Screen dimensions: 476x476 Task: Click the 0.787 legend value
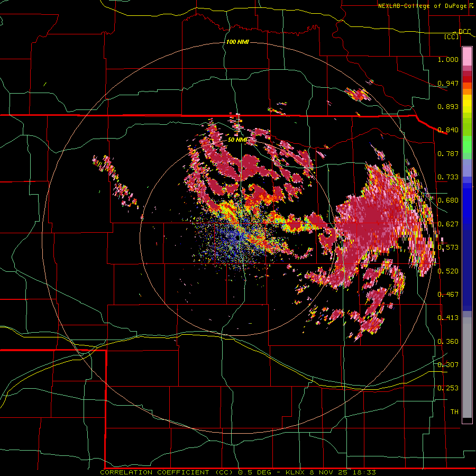click(x=448, y=153)
